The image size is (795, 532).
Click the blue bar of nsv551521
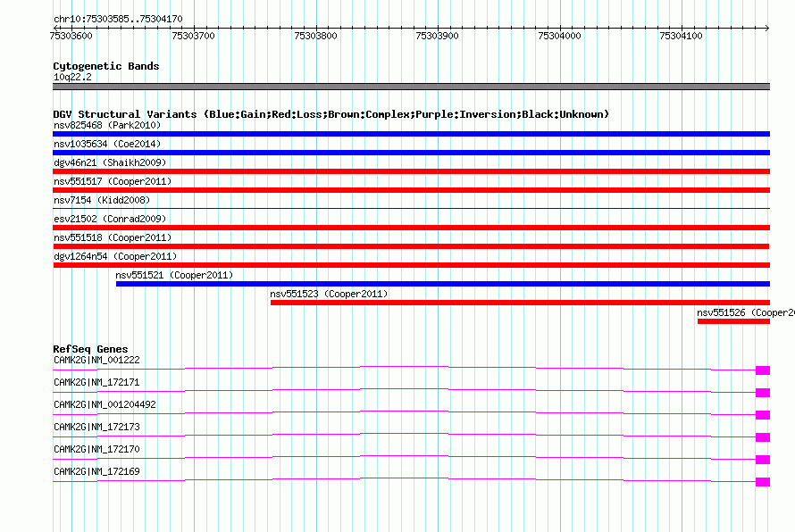tap(443, 284)
